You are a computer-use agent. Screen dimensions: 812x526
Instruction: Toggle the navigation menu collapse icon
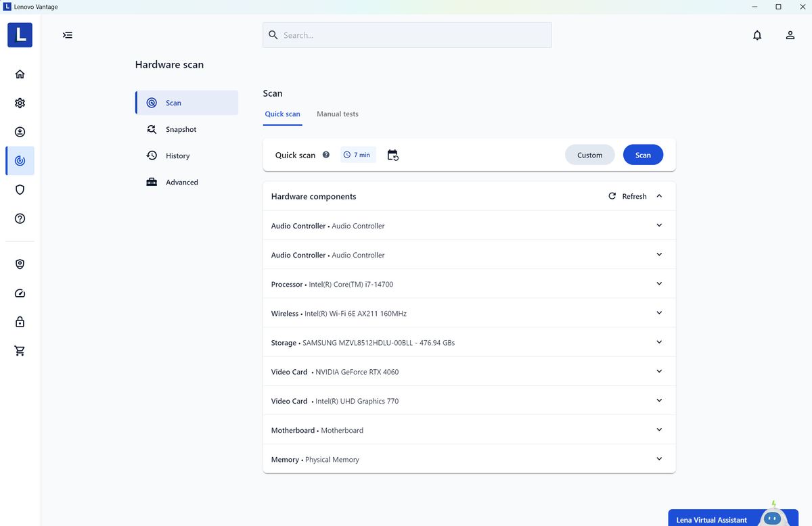[68, 35]
